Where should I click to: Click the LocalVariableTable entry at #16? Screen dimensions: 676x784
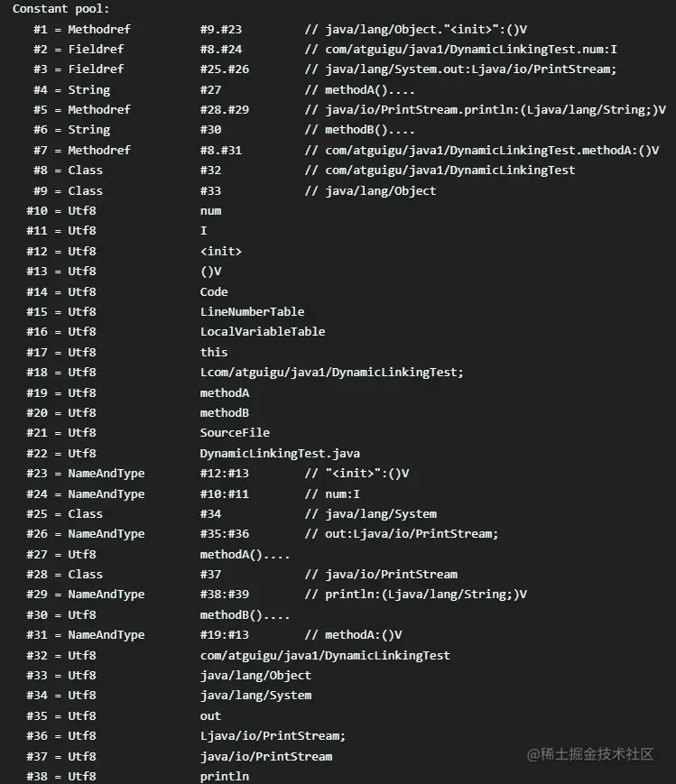point(263,331)
